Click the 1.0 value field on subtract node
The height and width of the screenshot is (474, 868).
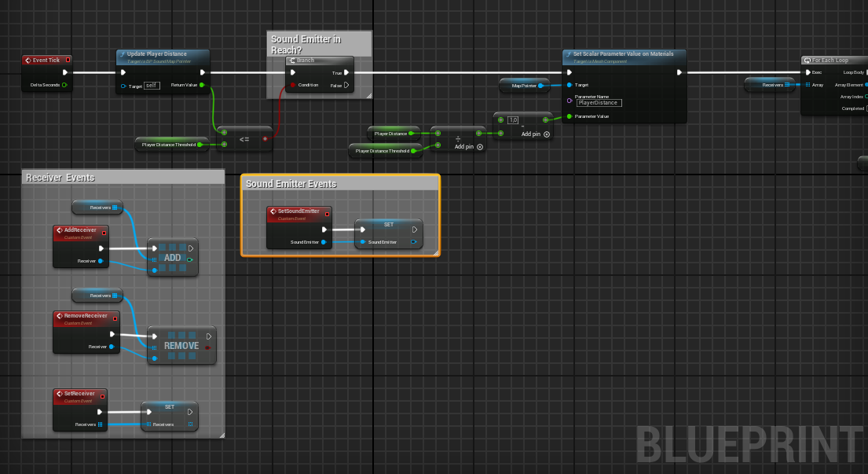pyautogui.click(x=513, y=120)
